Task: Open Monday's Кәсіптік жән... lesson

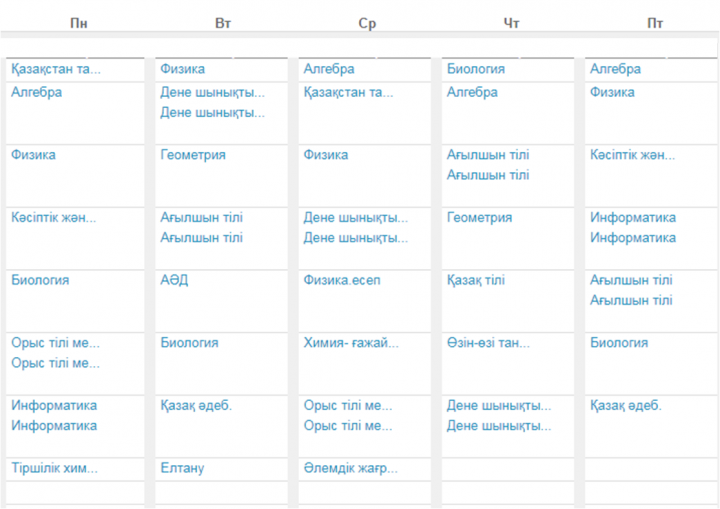Action: (x=54, y=218)
